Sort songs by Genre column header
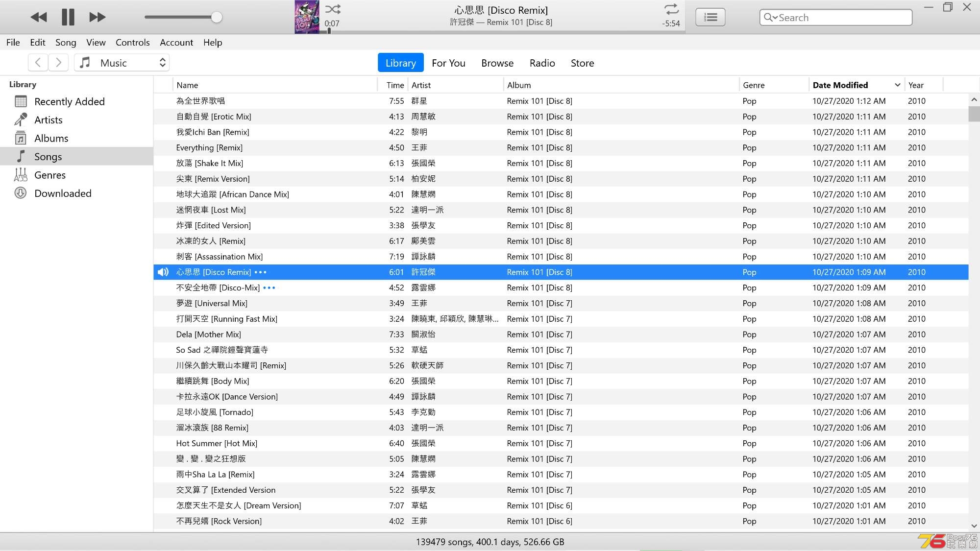The height and width of the screenshot is (551, 980). coord(774,85)
